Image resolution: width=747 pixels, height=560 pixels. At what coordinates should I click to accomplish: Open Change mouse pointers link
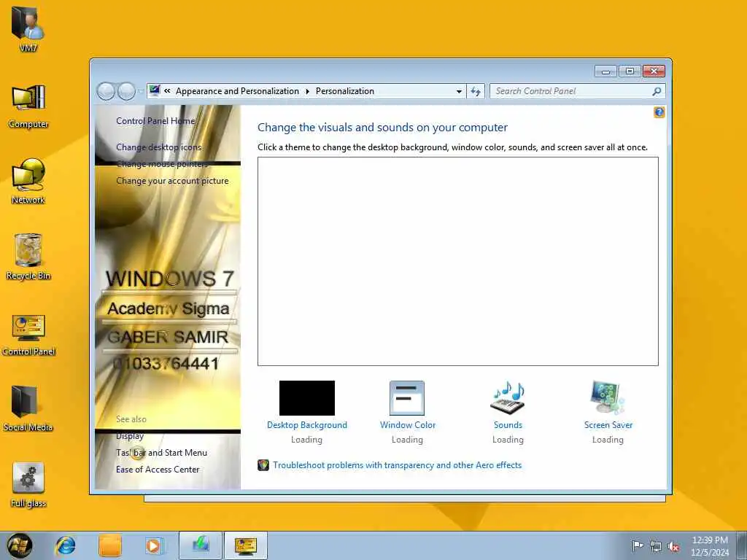pyautogui.click(x=162, y=164)
